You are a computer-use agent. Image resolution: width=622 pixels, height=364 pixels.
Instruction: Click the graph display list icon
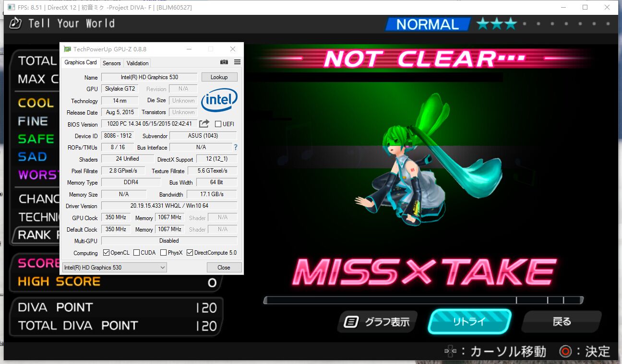coord(351,322)
